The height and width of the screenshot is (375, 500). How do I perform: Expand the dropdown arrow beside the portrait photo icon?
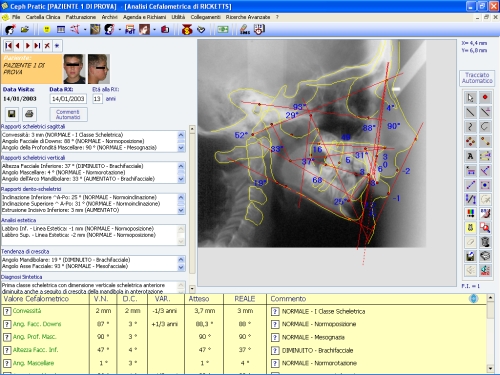(x=154, y=30)
